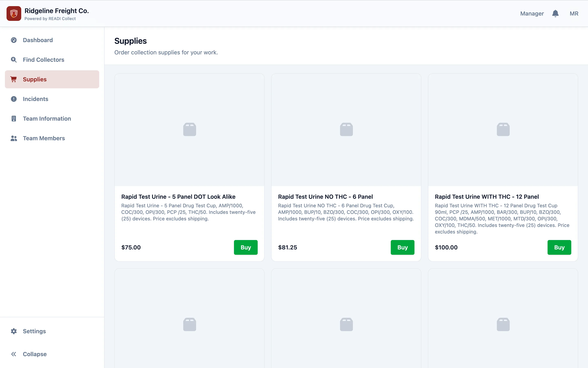Buy the NO THC 6 Panel test

(x=402, y=247)
